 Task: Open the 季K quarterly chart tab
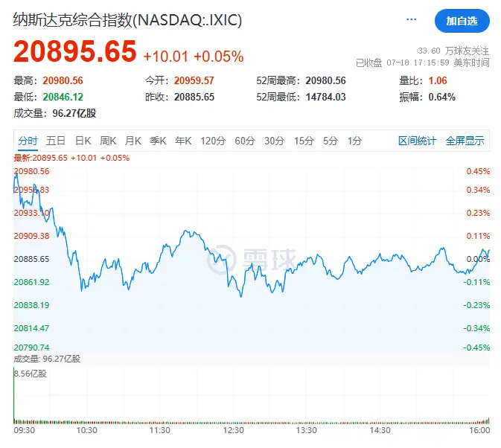pyautogui.click(x=158, y=141)
